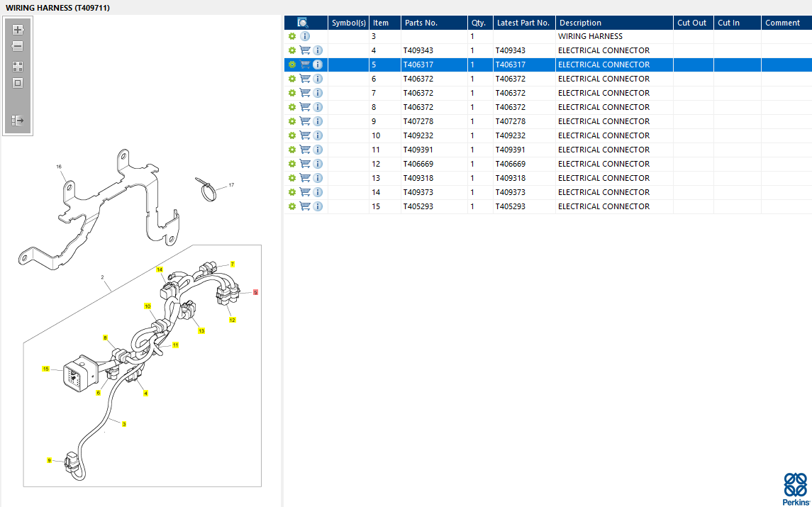This screenshot has height=507, width=812.
Task: Show info for item 8 connector
Action: [318, 107]
